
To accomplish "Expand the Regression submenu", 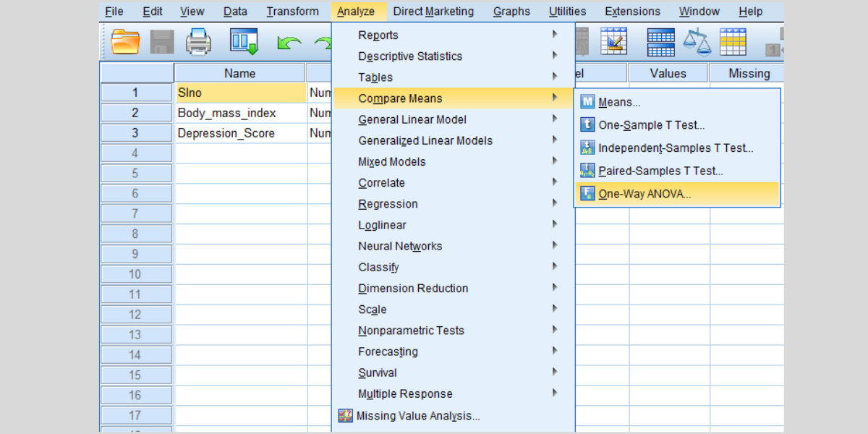I will pyautogui.click(x=454, y=203).
